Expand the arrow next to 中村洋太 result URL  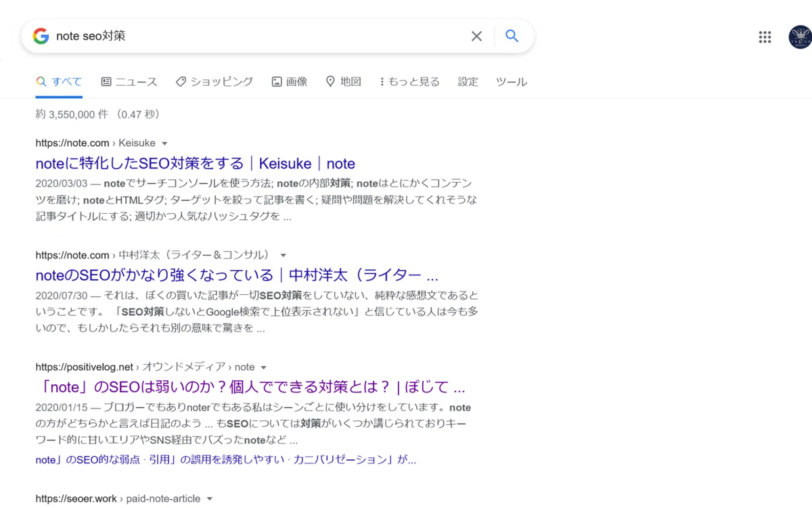284,256
